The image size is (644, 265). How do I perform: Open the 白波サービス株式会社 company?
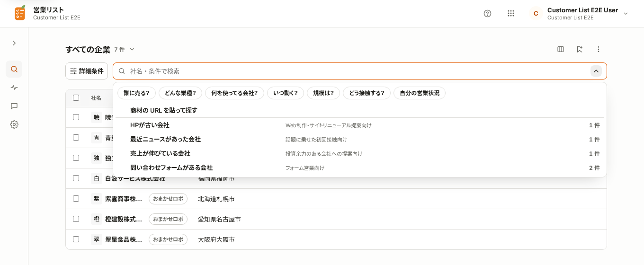pyautogui.click(x=135, y=179)
